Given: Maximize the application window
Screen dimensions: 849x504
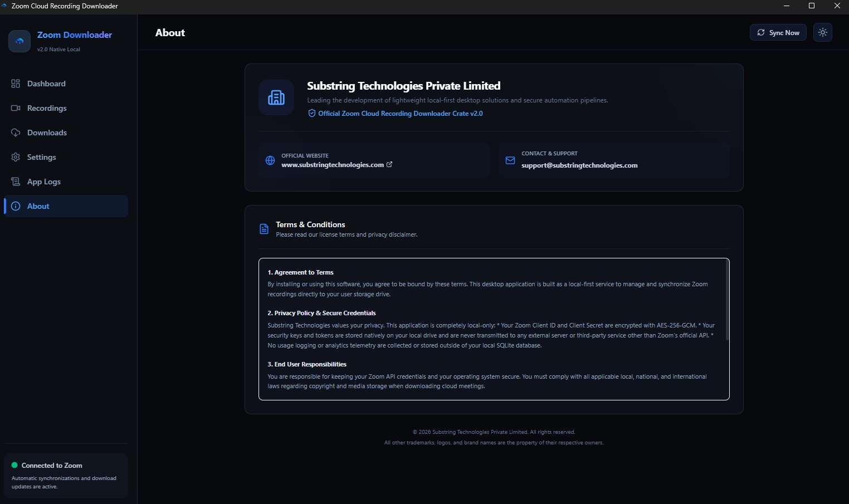Looking at the screenshot, I should [812, 6].
